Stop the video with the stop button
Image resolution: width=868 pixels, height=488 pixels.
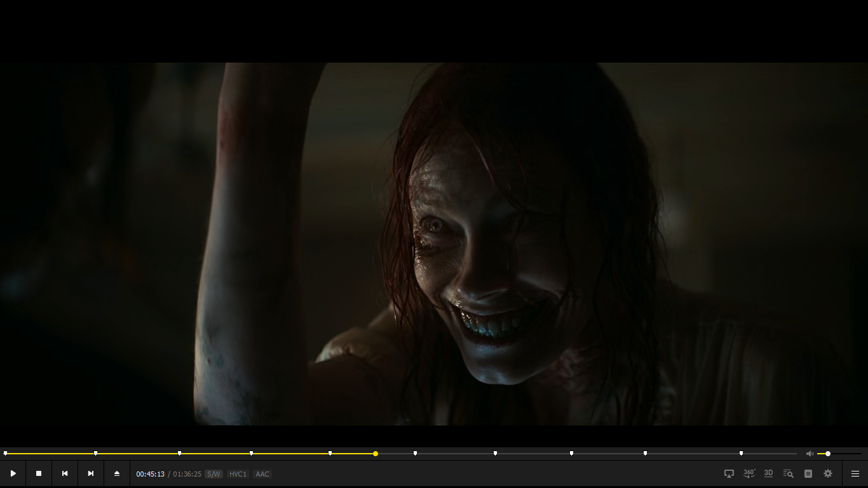[39, 474]
